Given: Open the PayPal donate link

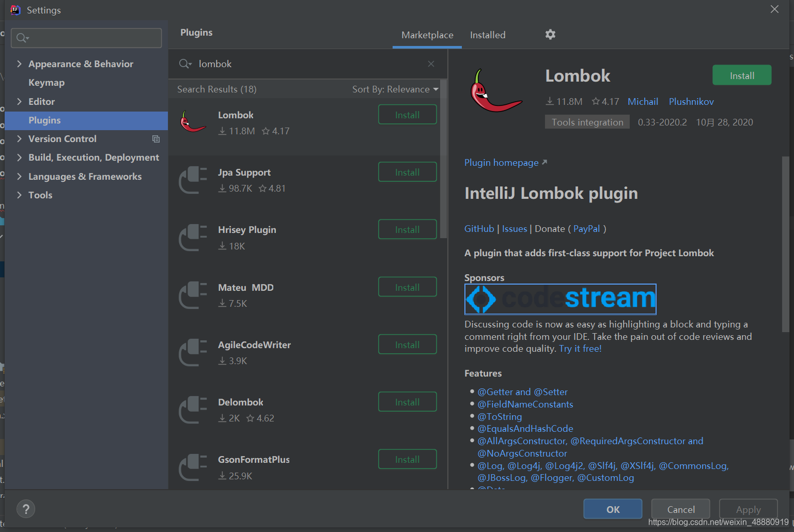Looking at the screenshot, I should (x=587, y=229).
